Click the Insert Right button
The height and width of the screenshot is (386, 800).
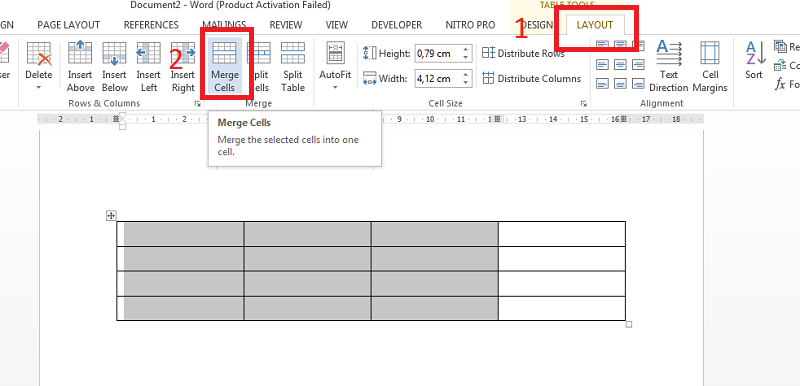[183, 67]
